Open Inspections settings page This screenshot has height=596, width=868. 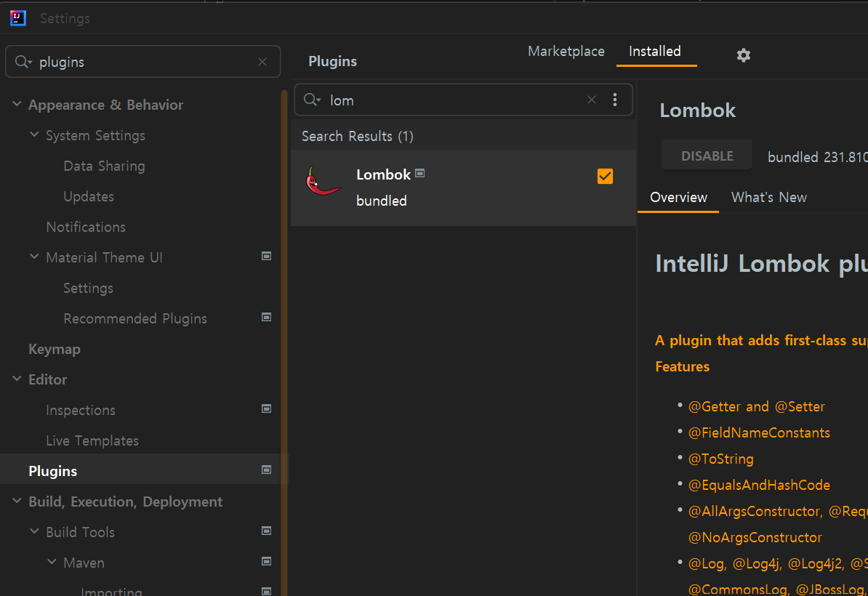click(81, 410)
